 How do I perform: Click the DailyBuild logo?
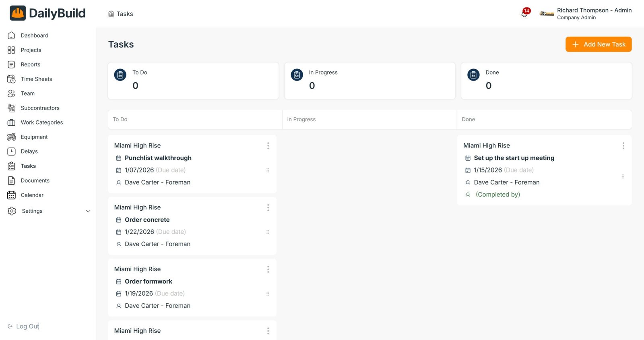coord(47,13)
